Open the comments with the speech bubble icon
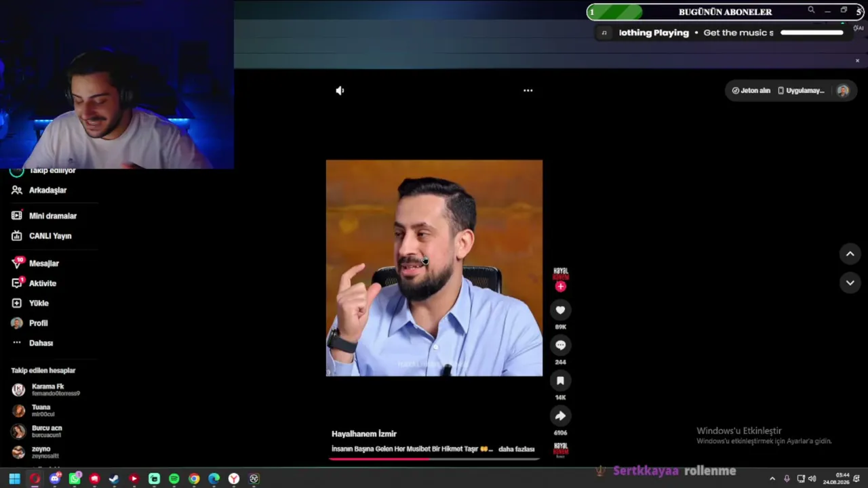This screenshot has width=868, height=488. (560, 345)
